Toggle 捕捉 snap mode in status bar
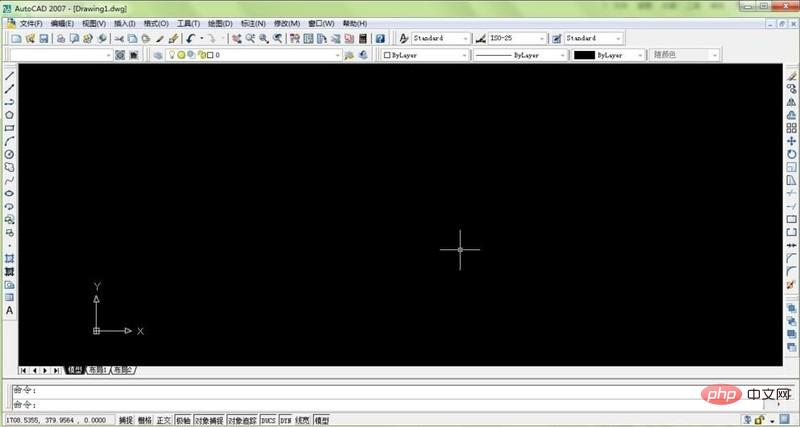Screen dimensions: 800x427 click(x=126, y=420)
